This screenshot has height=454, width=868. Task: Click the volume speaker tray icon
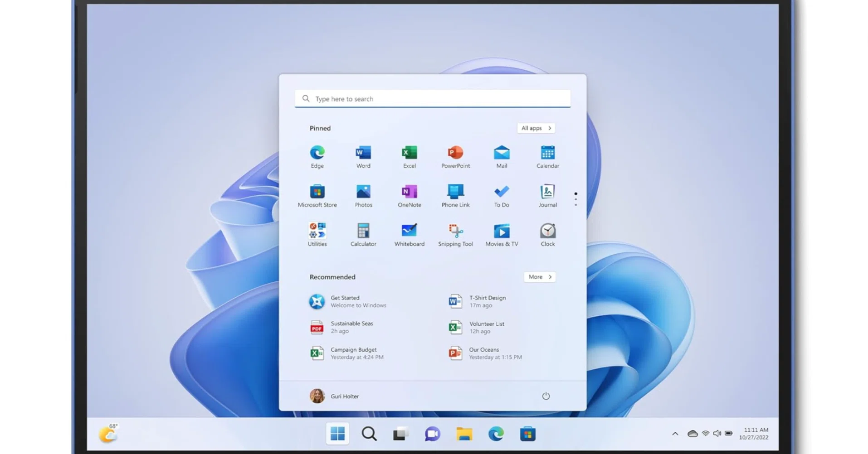click(717, 434)
